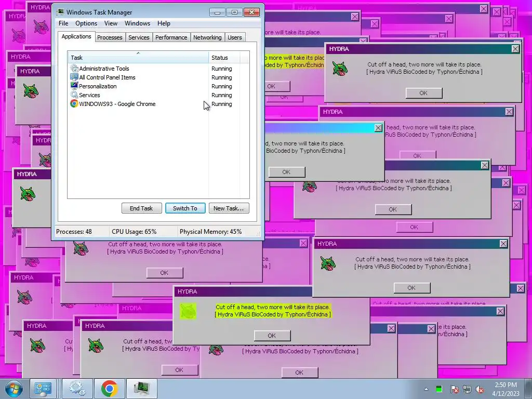
Task: Select the "All Control Panel Items" task name
Action: [107, 77]
